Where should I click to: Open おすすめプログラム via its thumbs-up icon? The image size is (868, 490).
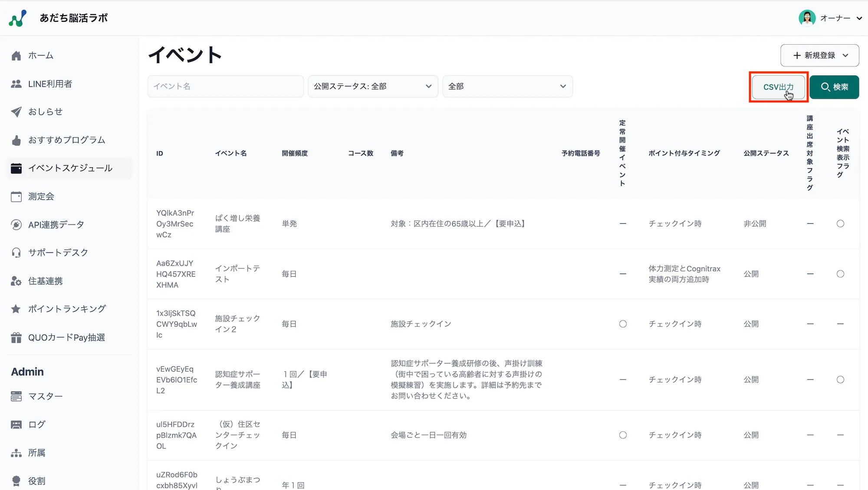point(16,140)
